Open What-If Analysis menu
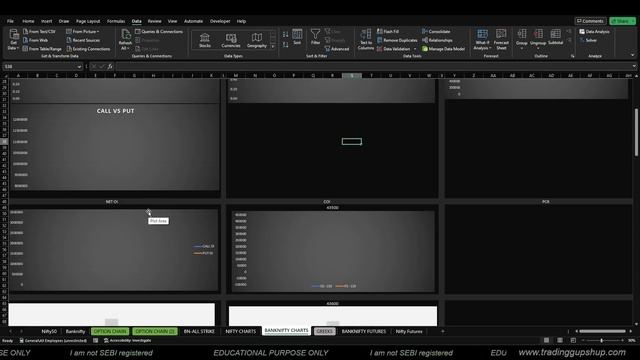640x360 pixels. (482, 40)
